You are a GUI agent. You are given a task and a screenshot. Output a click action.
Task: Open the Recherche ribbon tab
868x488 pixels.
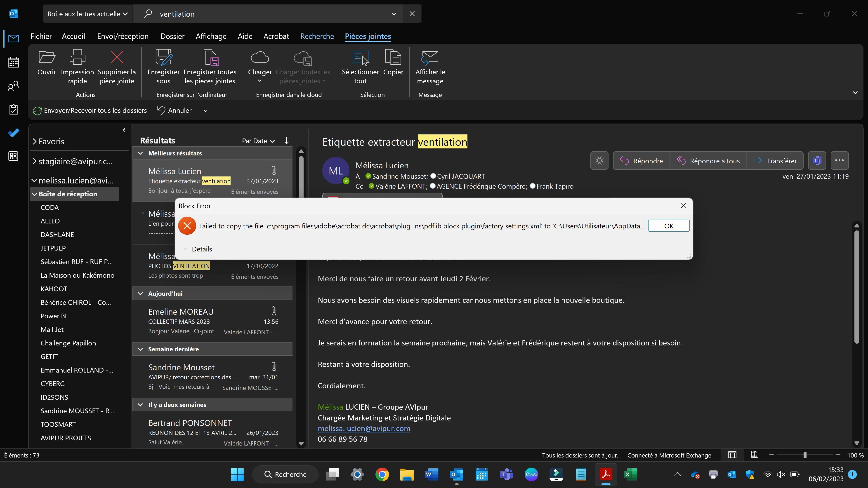[x=317, y=36]
